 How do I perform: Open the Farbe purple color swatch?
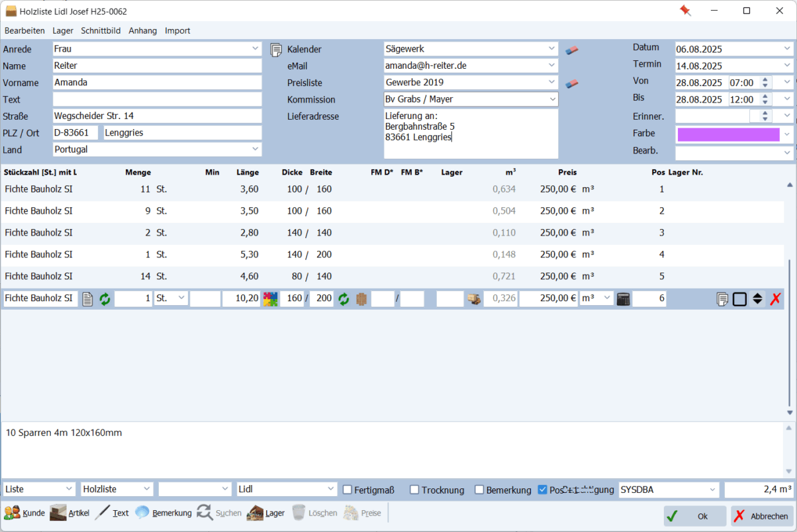pyautogui.click(x=728, y=134)
